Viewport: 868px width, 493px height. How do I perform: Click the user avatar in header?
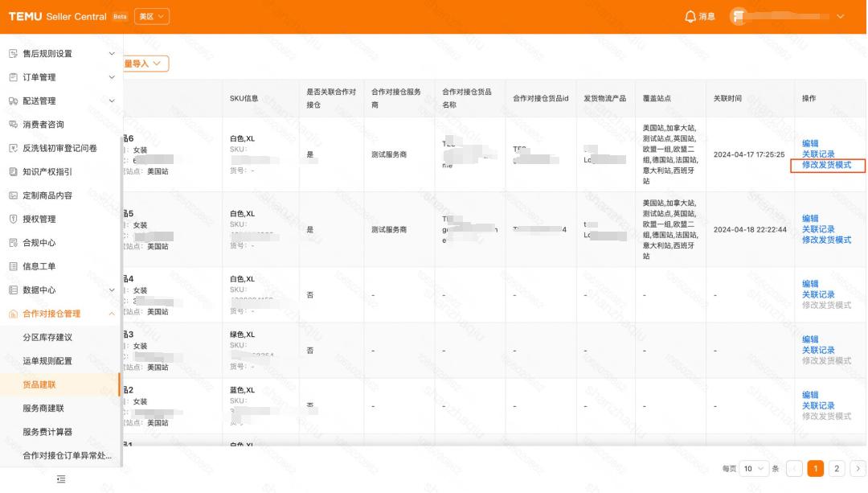coord(738,17)
